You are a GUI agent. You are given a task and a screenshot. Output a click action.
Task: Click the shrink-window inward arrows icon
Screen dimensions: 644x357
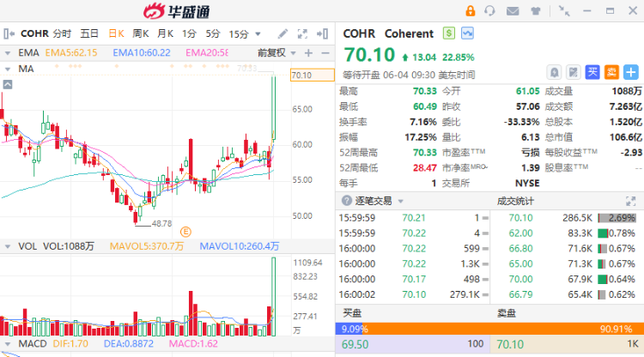(x=564, y=11)
